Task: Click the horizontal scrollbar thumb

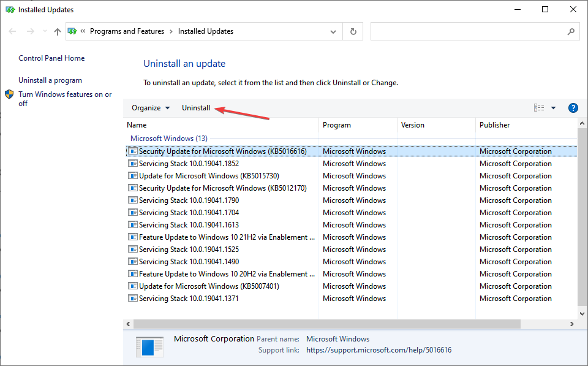Action: tap(326, 324)
